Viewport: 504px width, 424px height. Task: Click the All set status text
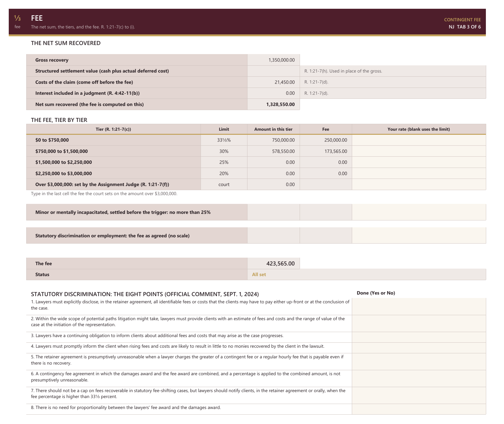(x=259, y=275)
